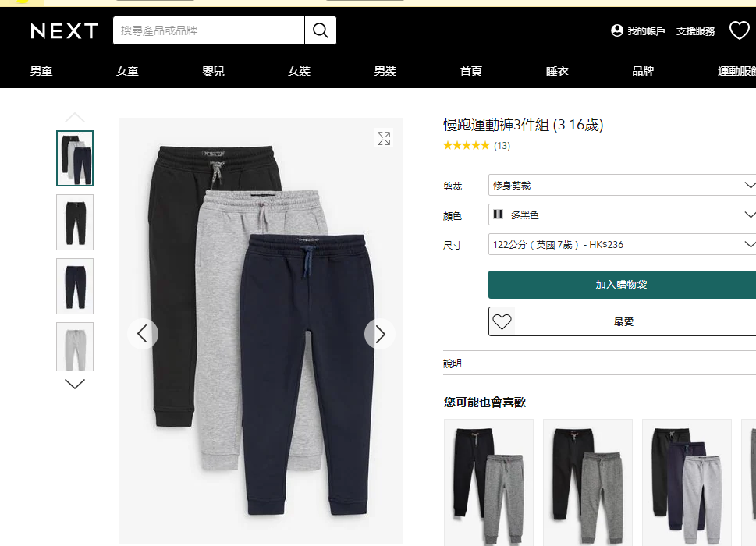Screen dimensions: 756x546
Task: Move thumbnail list up with chevron
Action: click(75, 118)
